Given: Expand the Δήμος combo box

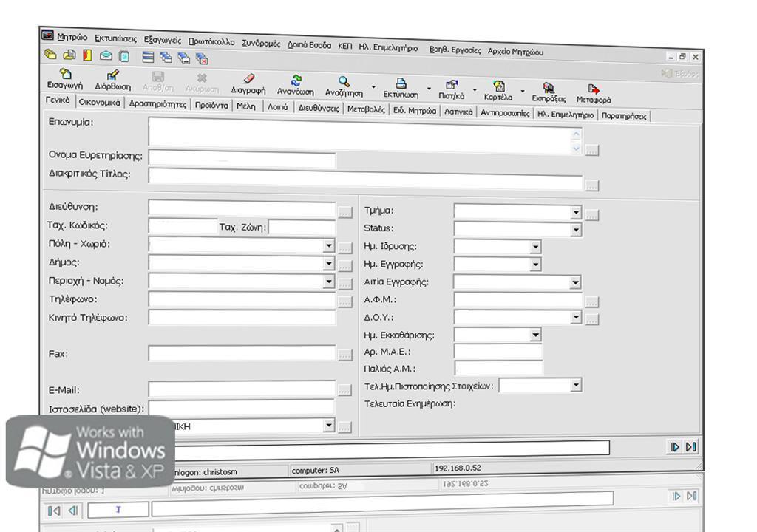Looking at the screenshot, I should [x=329, y=264].
